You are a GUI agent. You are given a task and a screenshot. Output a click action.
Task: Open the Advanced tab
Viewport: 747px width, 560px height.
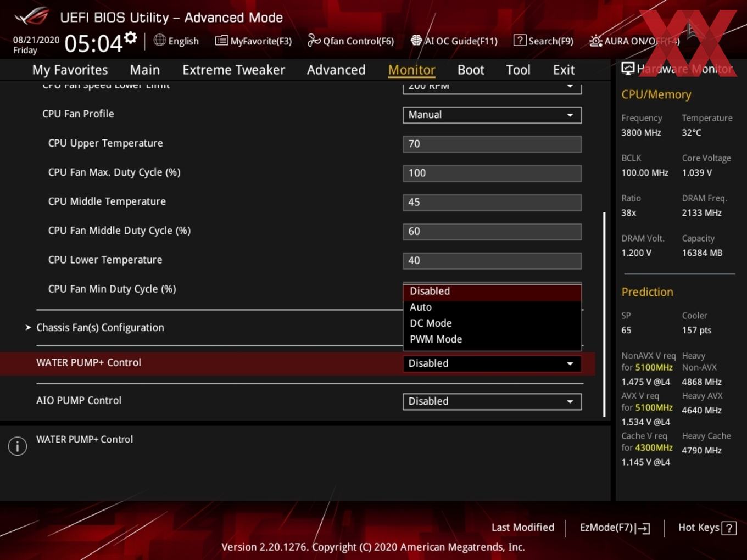coord(336,70)
